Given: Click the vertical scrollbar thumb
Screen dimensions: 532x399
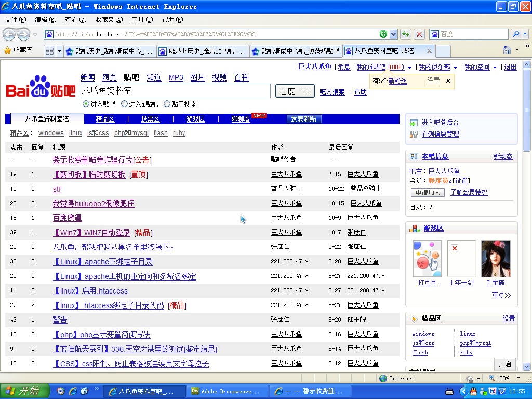Looking at the screenshot, I should point(527,110).
